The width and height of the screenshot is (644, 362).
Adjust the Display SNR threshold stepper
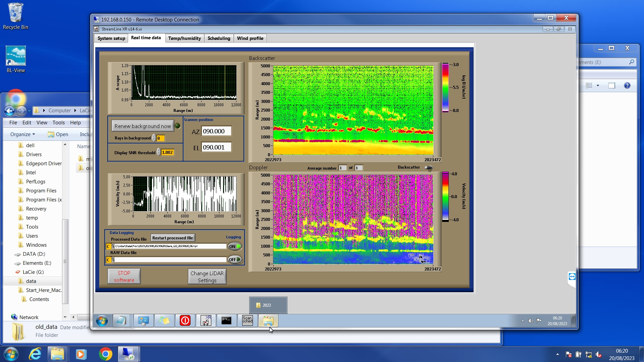(x=159, y=153)
